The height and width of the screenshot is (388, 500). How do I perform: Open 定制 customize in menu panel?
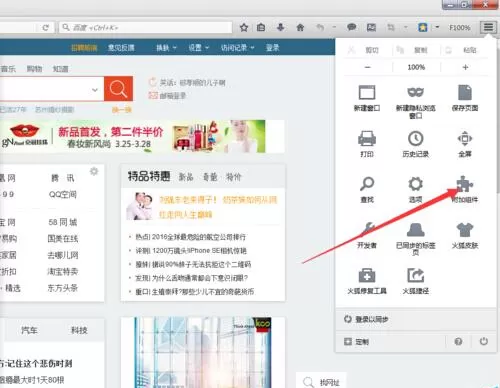click(x=356, y=341)
